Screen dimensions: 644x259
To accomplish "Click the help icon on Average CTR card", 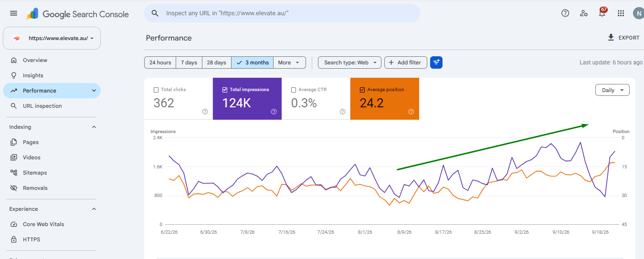I will tap(342, 112).
